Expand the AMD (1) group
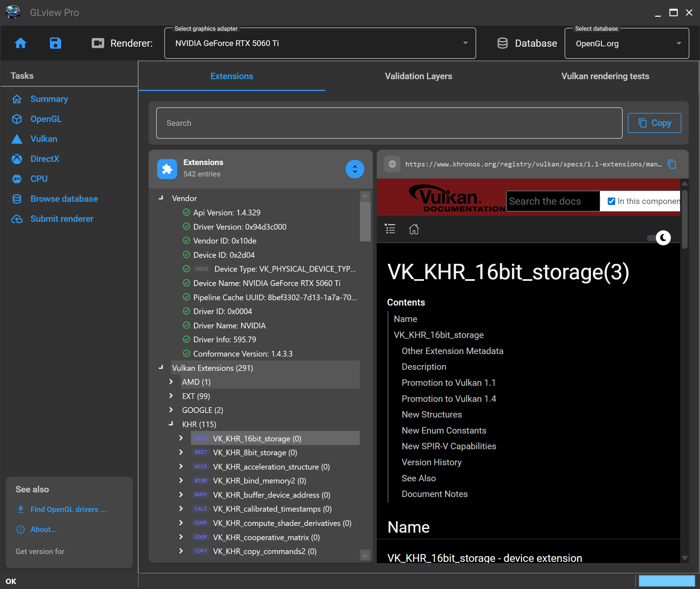Image resolution: width=700 pixels, height=589 pixels. (x=171, y=382)
